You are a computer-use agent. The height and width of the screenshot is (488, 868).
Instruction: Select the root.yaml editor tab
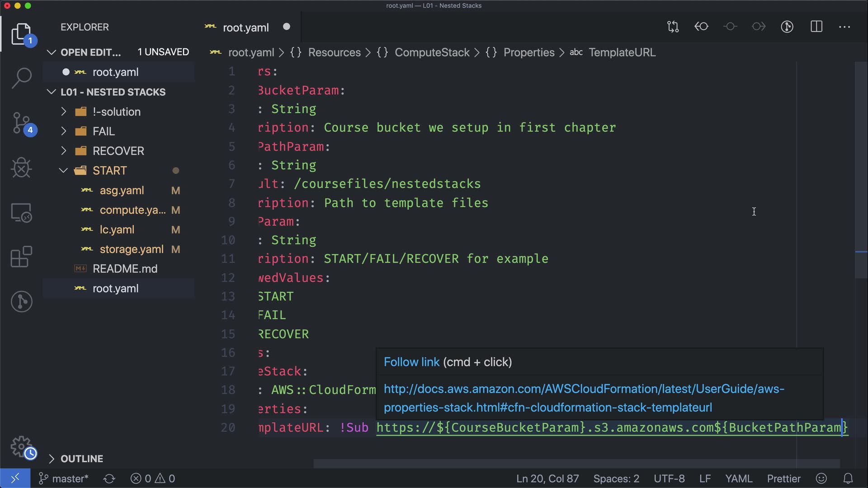tap(245, 28)
